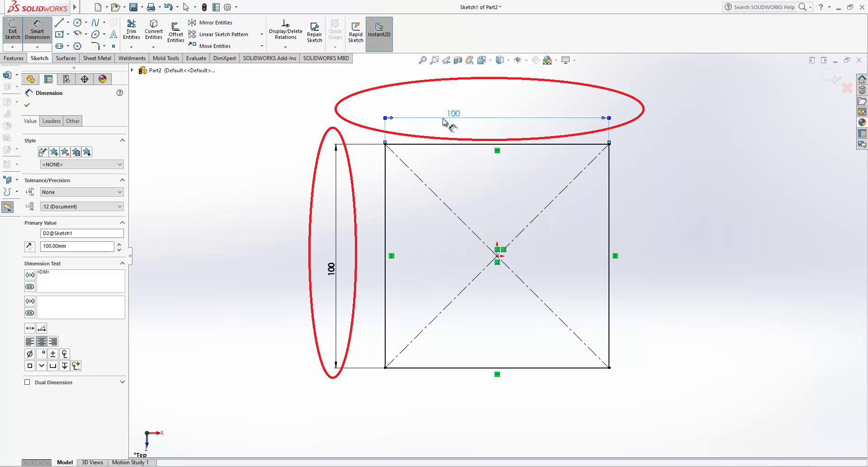Select the Trim Entities tool
Viewport: 868px width, 467px height.
(x=131, y=30)
